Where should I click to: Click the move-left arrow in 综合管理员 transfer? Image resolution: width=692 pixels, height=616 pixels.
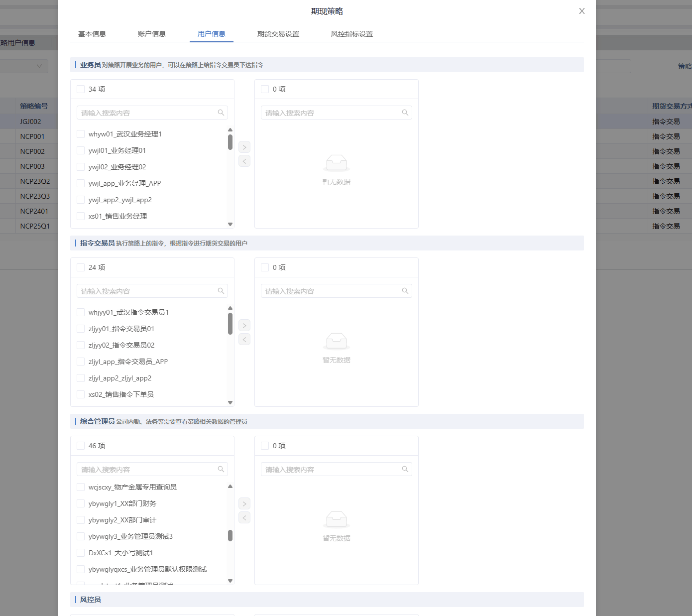(244, 517)
